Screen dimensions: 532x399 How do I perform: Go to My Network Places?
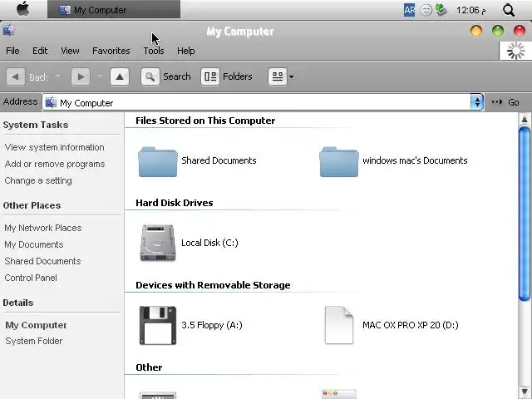tap(42, 228)
